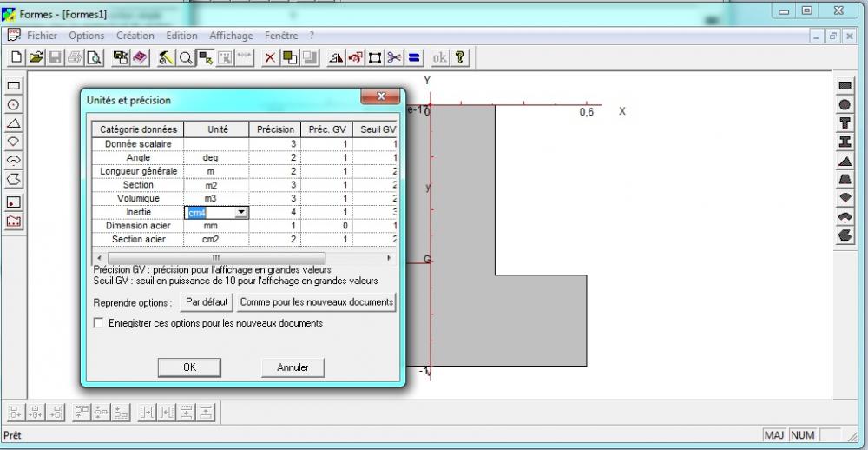
Task: Select the Zoom magnifier tool
Action: 186,57
